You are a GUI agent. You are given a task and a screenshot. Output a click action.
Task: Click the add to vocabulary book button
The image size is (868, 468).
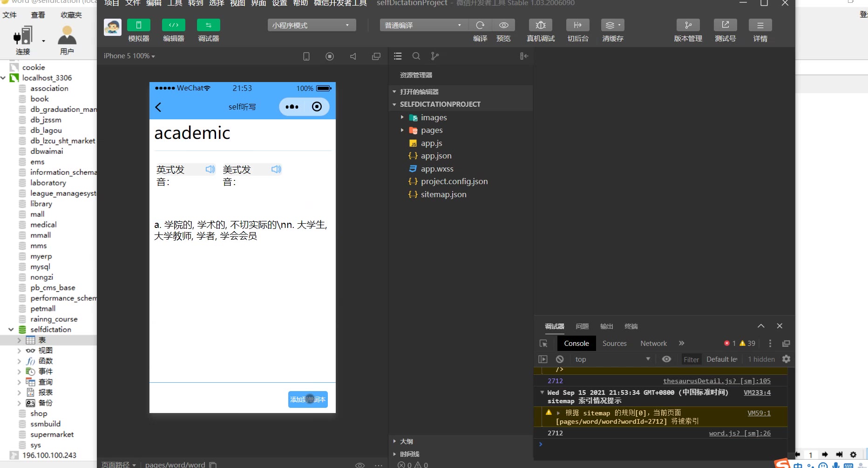pos(308,399)
